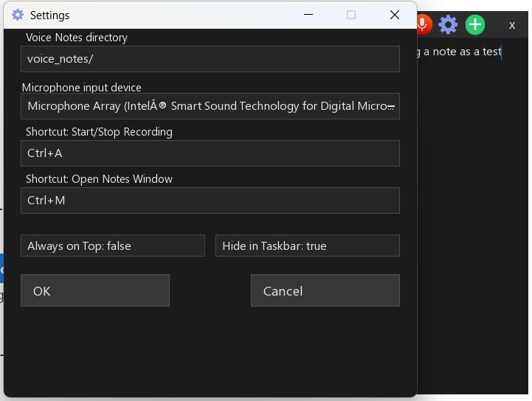
Task: Add a new note with green plus icon
Action: point(475,25)
